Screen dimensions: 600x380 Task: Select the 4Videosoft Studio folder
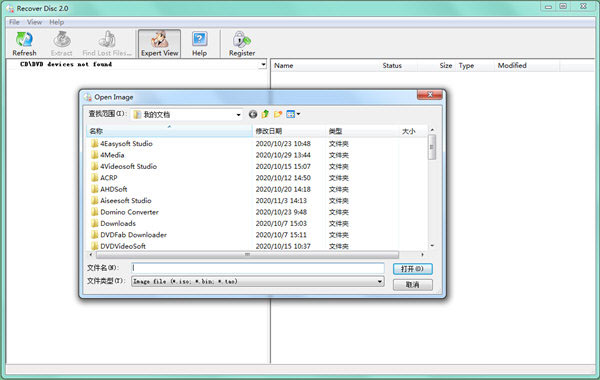[x=128, y=166]
